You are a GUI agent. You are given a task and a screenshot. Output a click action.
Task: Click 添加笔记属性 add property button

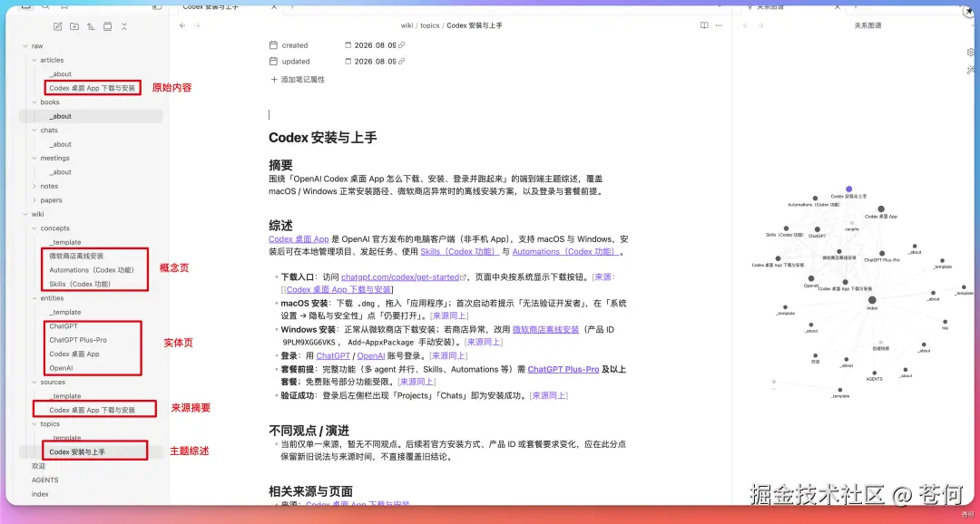298,79
